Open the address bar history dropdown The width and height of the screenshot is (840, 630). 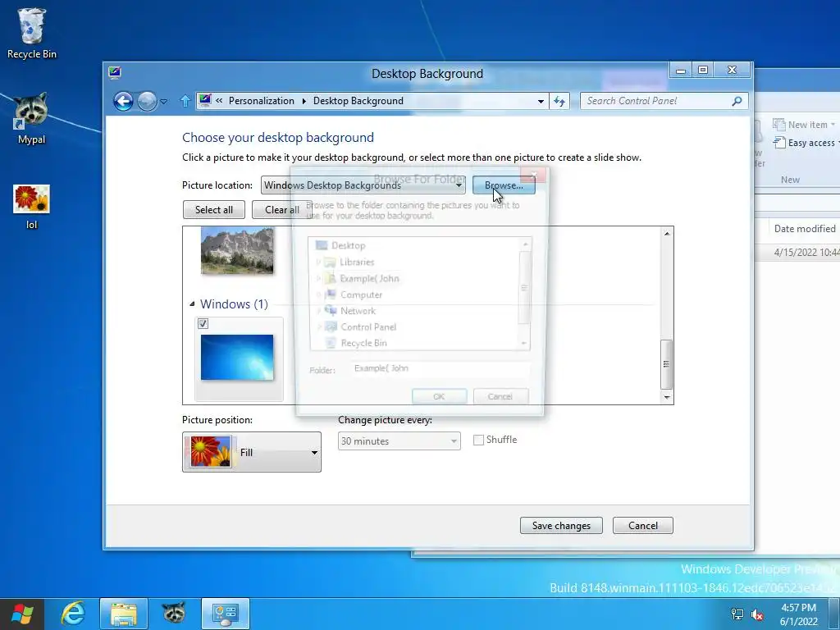[541, 101]
